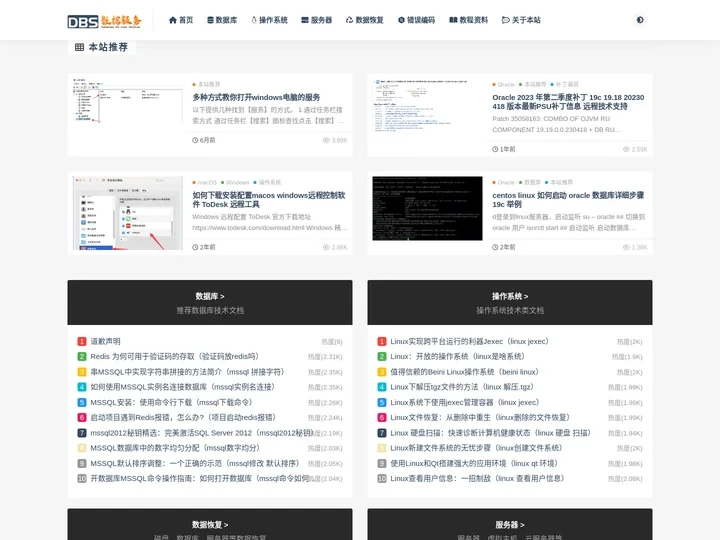Open 串MSSQL中实现字符串拼接 entry

[x=187, y=372]
